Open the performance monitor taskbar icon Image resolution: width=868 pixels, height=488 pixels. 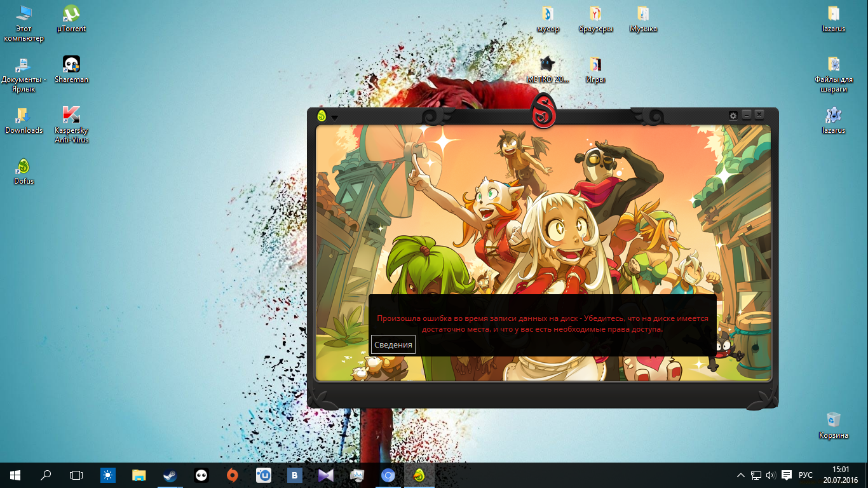pos(356,475)
